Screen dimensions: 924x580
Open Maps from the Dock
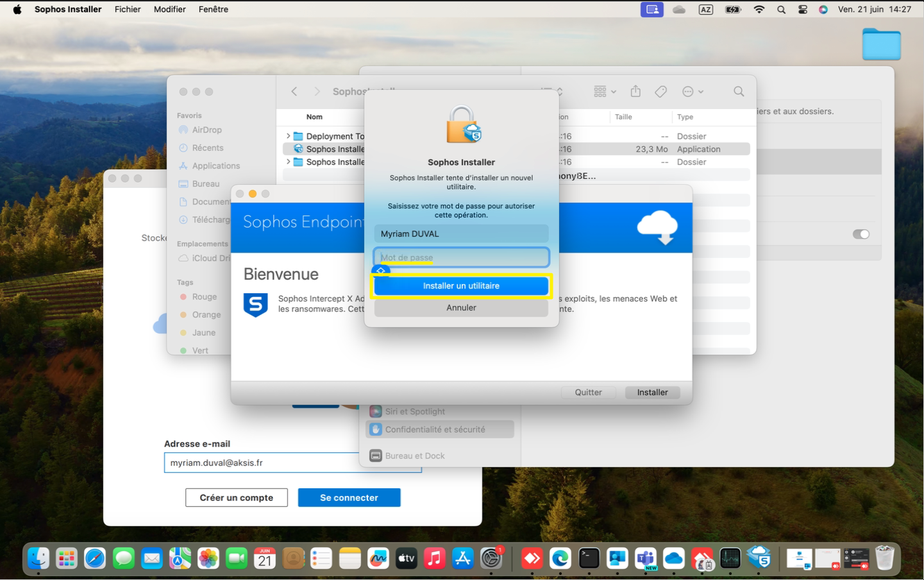coord(180,559)
